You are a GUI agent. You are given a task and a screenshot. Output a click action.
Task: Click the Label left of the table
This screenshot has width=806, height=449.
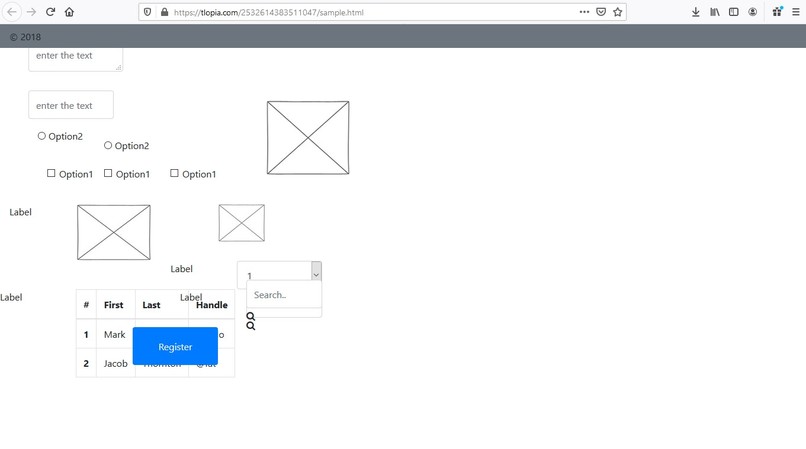[11, 297]
